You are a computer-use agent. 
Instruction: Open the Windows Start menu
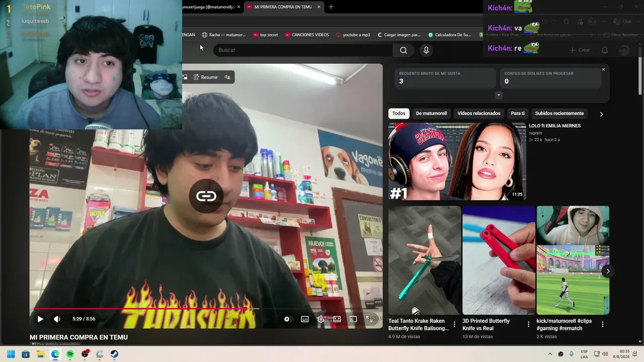(11, 354)
